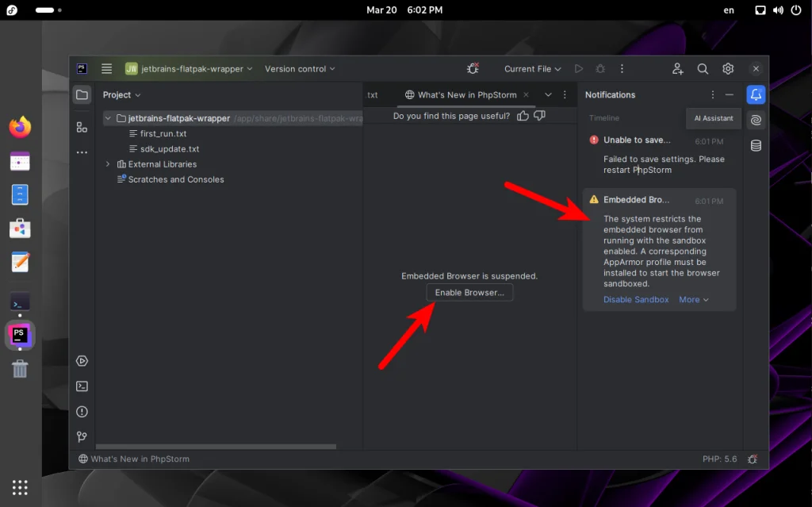Open the AI Assistant panel
Image resolution: width=812 pixels, height=507 pixels.
[755, 120]
